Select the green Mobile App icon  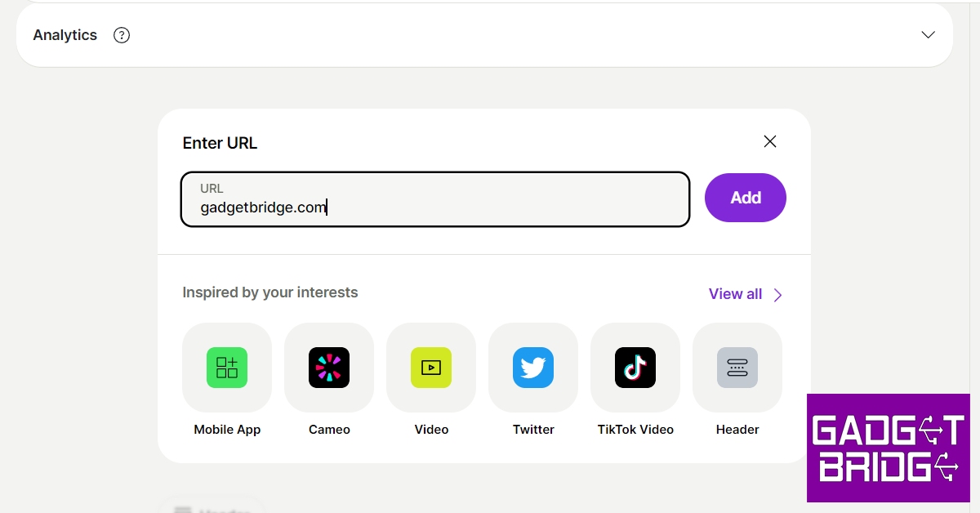coord(227,368)
